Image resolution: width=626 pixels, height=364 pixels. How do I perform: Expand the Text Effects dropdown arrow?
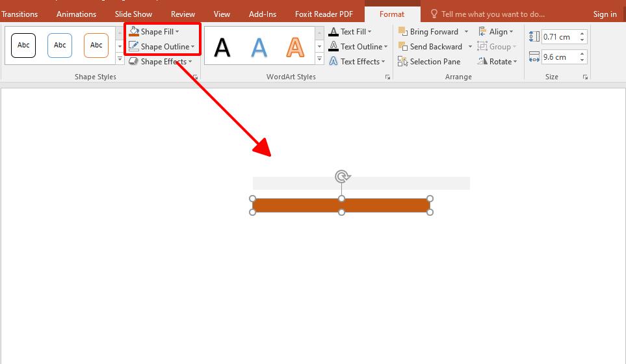point(384,62)
